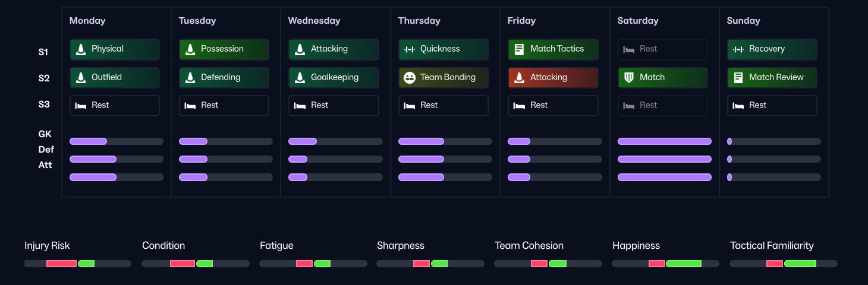
Task: Click the cone icon on Tuesday Possession session
Action: [190, 49]
